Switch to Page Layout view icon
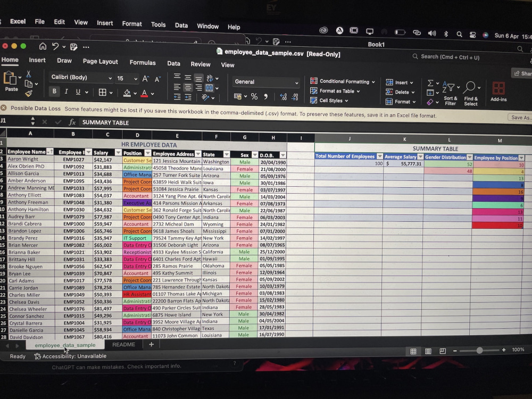 [x=428, y=351]
